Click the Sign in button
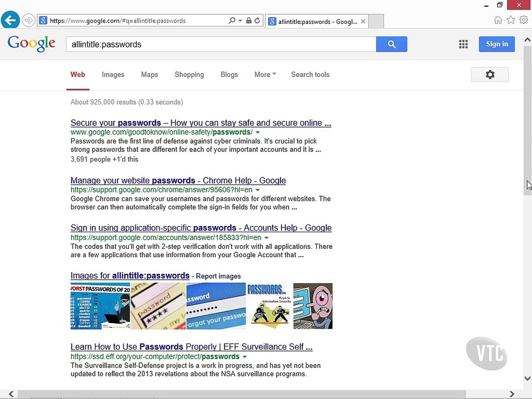532x399 pixels. [x=497, y=44]
